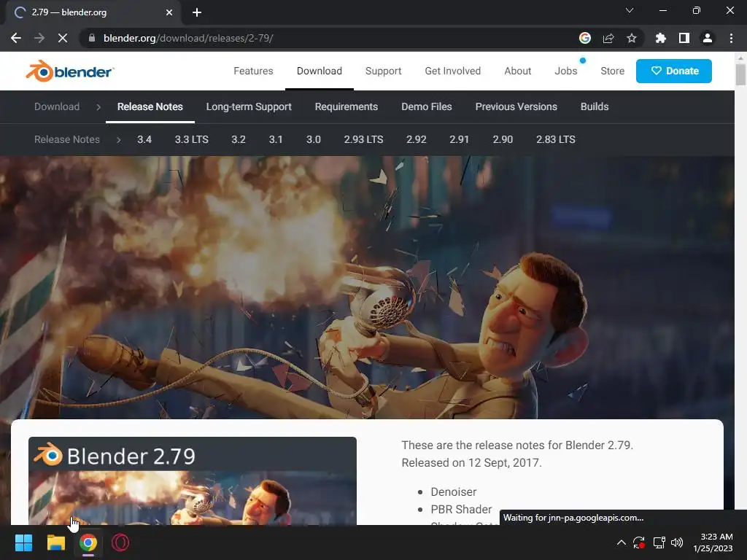The width and height of the screenshot is (747, 560).
Task: Click Chrome icon in taskbar
Action: (88, 542)
